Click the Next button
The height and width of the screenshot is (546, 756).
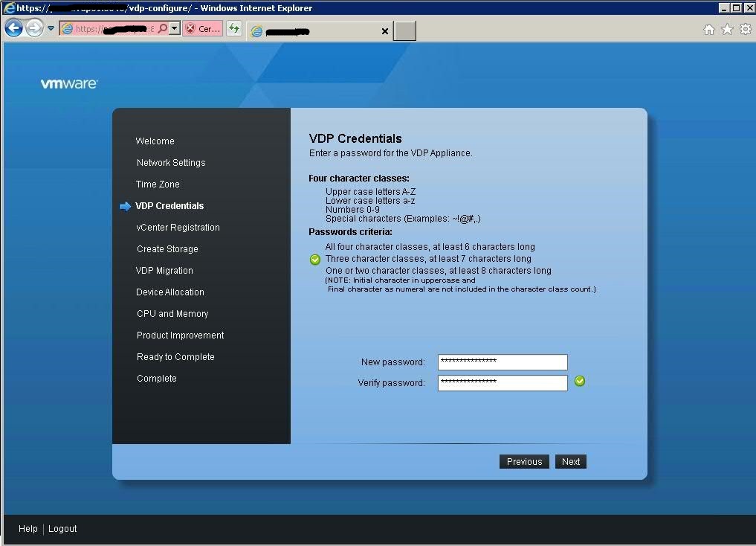click(x=571, y=462)
